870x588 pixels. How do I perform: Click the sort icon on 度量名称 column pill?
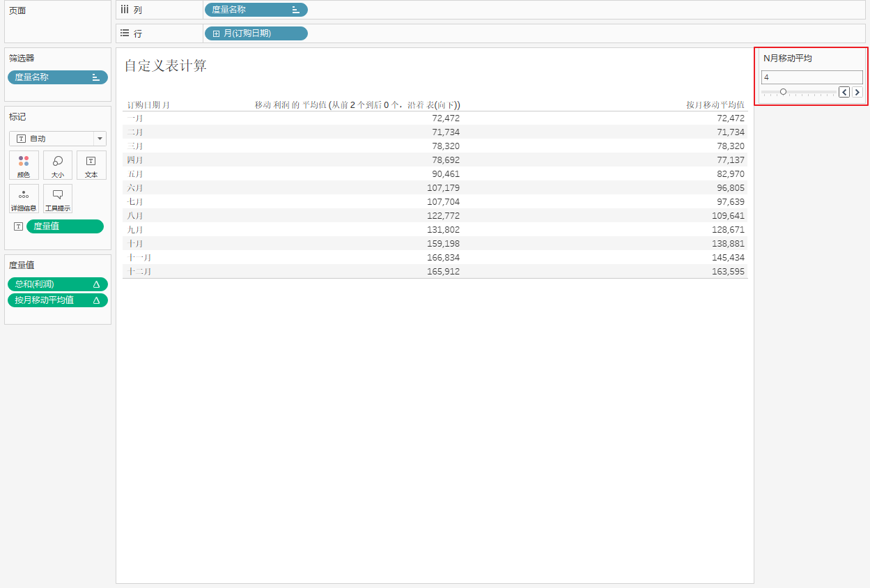[295, 10]
